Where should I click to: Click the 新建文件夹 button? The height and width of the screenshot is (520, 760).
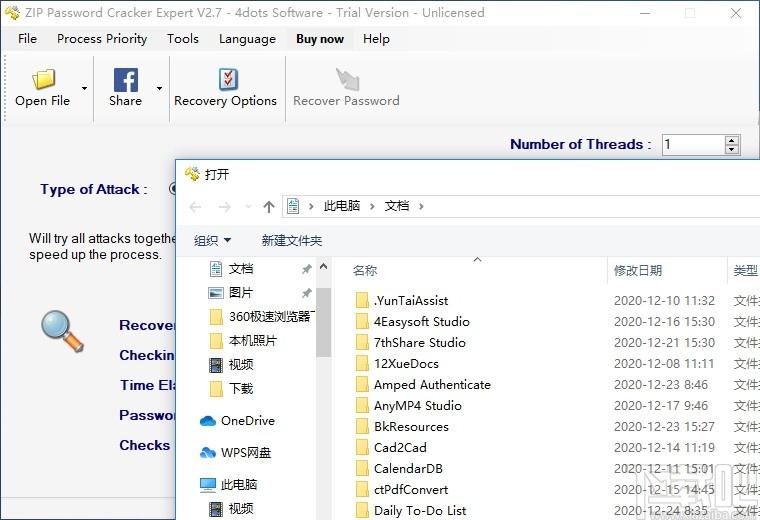292,240
